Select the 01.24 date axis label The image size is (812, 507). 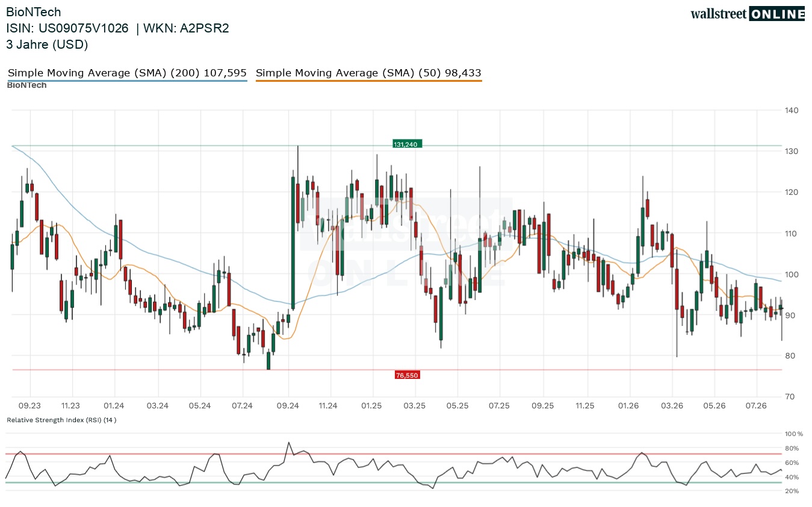coord(114,406)
